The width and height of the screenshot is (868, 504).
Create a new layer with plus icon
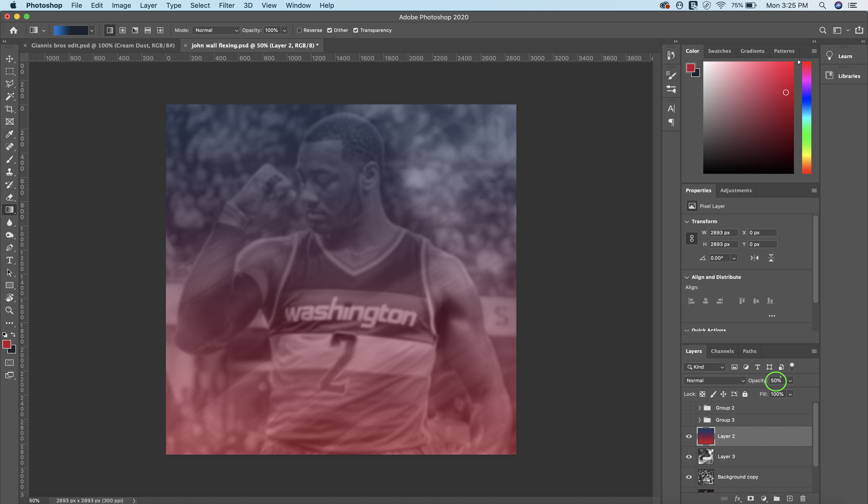pyautogui.click(x=790, y=498)
